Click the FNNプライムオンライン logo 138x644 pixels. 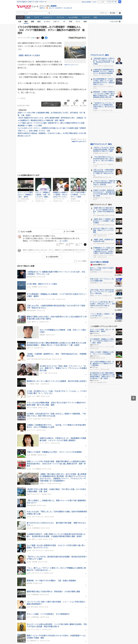point(77,38)
